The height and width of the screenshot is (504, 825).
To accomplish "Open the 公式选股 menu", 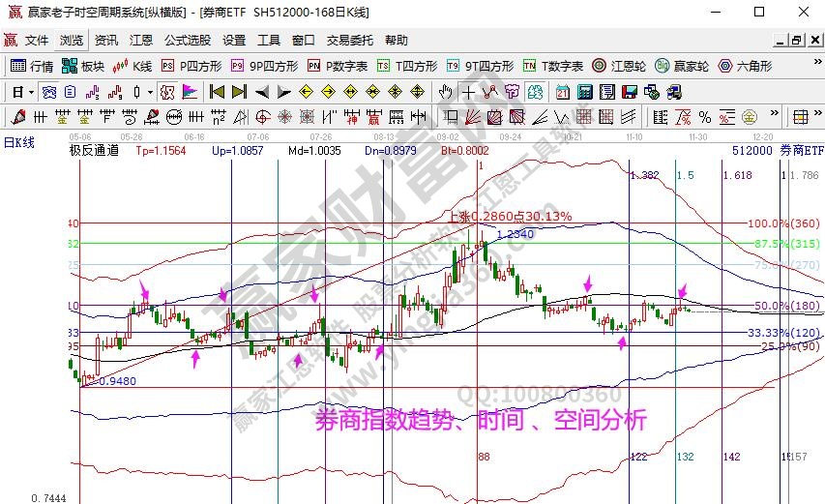I will (188, 41).
